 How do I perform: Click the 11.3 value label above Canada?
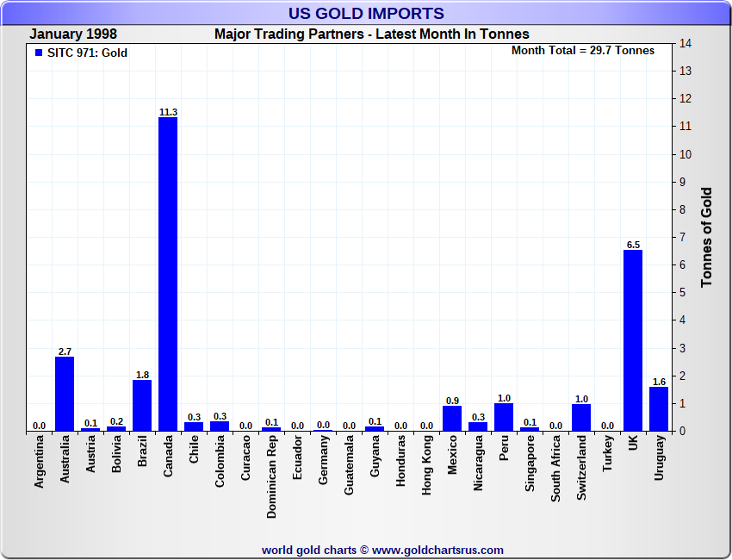168,112
